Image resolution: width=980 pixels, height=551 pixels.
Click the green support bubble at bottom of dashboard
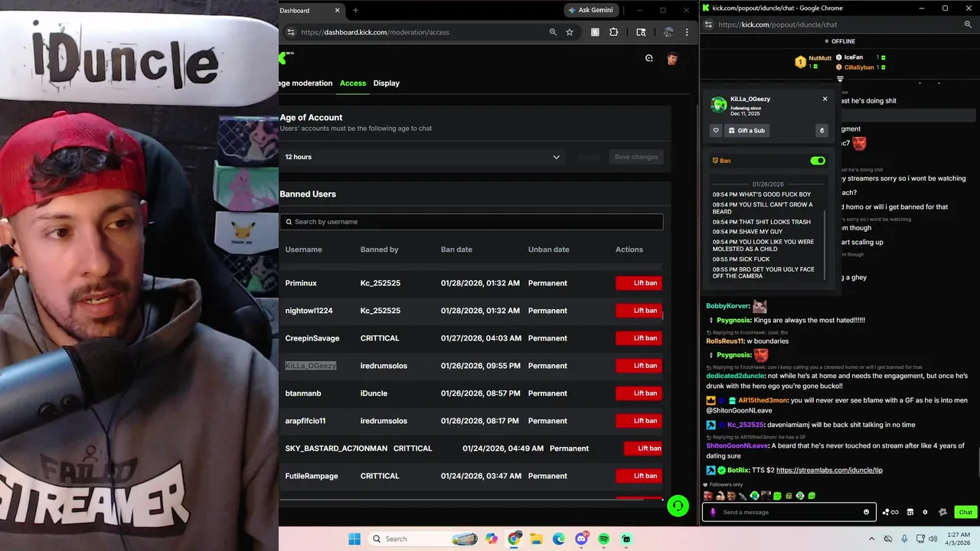pyautogui.click(x=678, y=507)
